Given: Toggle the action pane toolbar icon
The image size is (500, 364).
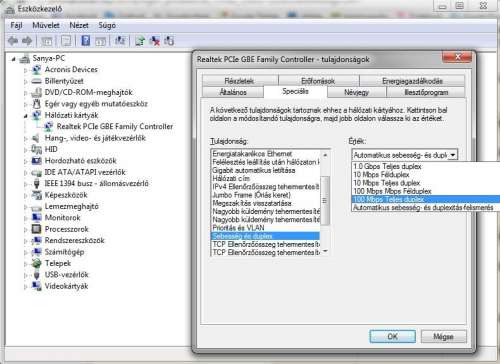Looking at the screenshot, I should tap(101, 41).
